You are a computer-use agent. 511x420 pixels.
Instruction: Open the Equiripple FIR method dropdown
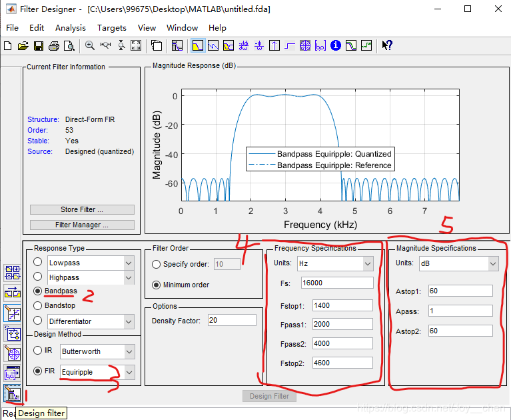[129, 372]
